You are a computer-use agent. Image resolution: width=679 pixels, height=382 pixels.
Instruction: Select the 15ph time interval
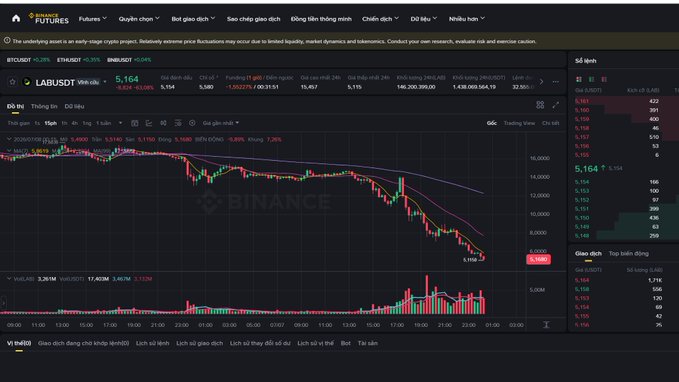[50, 123]
